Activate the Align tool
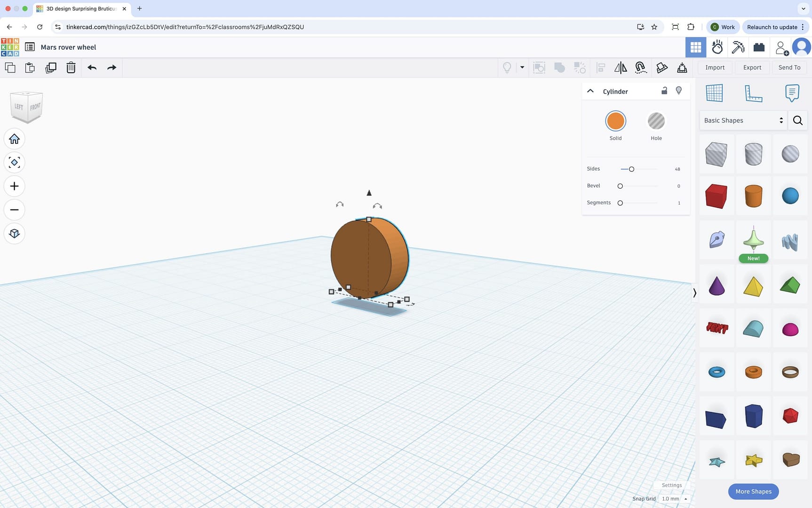Viewport: 812px width, 508px height. coord(600,67)
